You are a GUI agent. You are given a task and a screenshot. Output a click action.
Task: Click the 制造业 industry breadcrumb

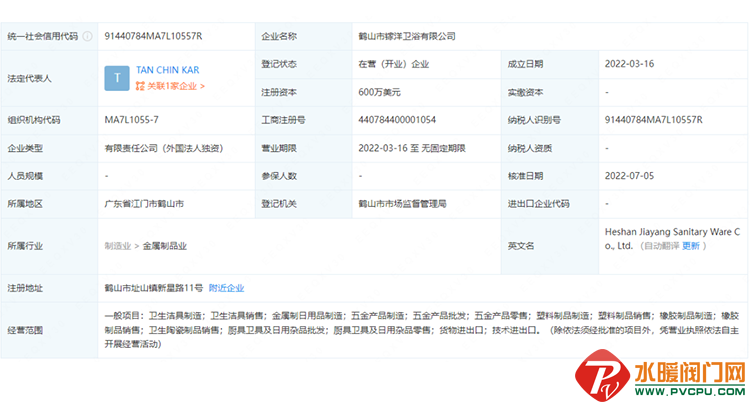click(118, 246)
